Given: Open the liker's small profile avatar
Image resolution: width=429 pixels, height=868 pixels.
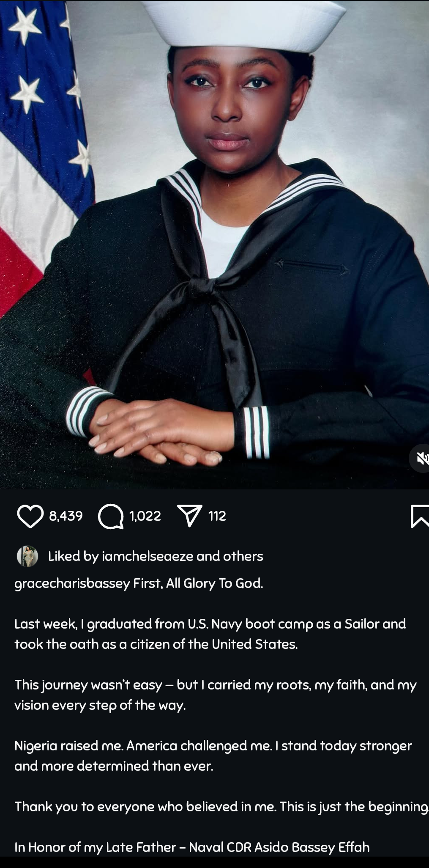Looking at the screenshot, I should tap(27, 556).
